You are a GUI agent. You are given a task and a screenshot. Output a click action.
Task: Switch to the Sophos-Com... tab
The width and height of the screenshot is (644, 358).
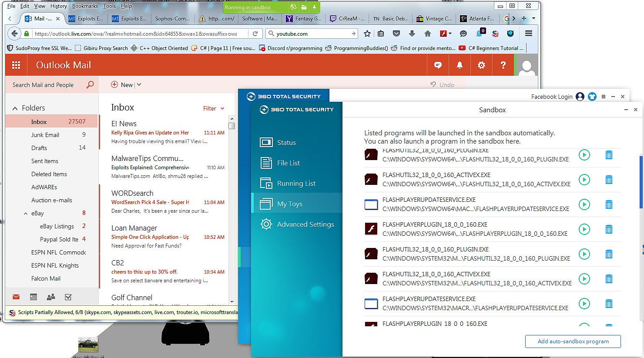click(172, 18)
